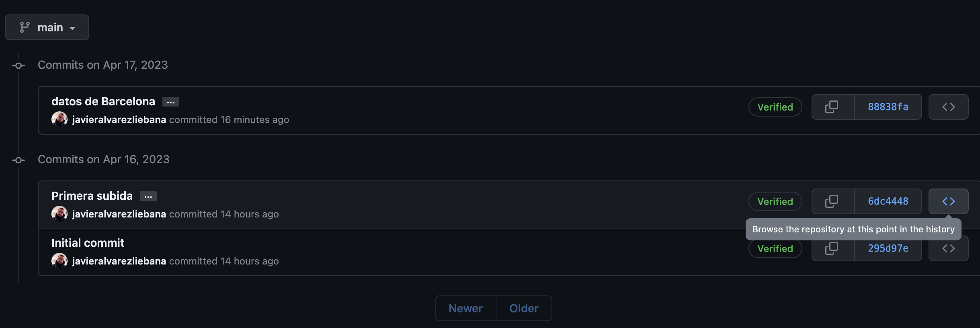Viewport: 980px width, 328px height.
Task: Browse repository at Primera subida commit
Action: pyautogui.click(x=948, y=201)
